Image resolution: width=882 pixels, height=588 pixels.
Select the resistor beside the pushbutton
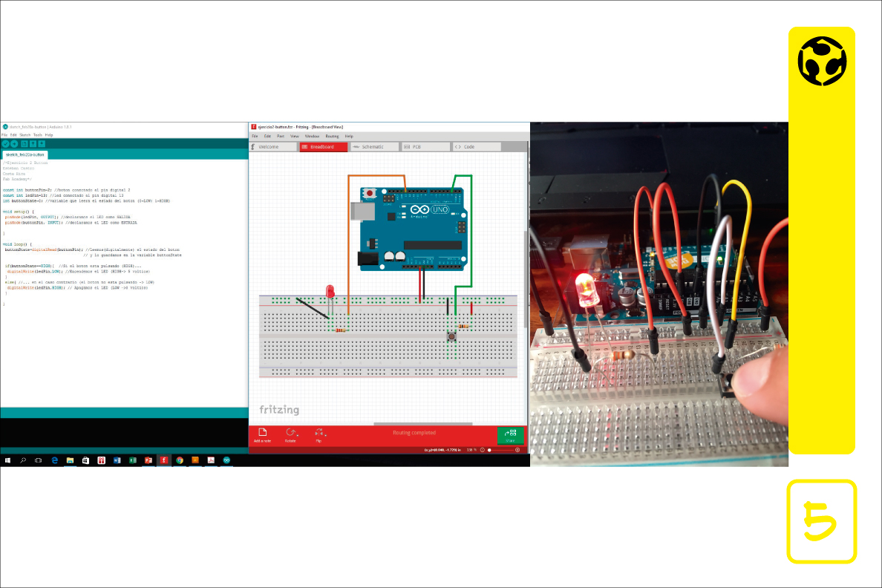[x=463, y=327]
